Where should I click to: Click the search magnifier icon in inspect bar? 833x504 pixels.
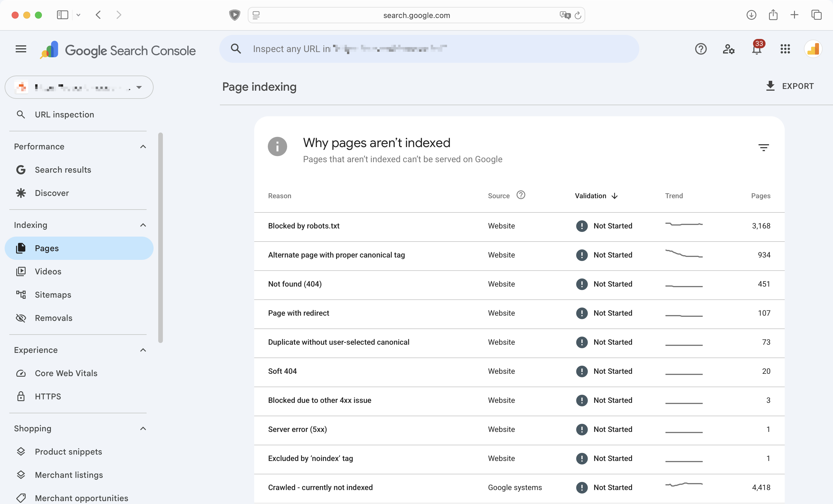pos(236,49)
